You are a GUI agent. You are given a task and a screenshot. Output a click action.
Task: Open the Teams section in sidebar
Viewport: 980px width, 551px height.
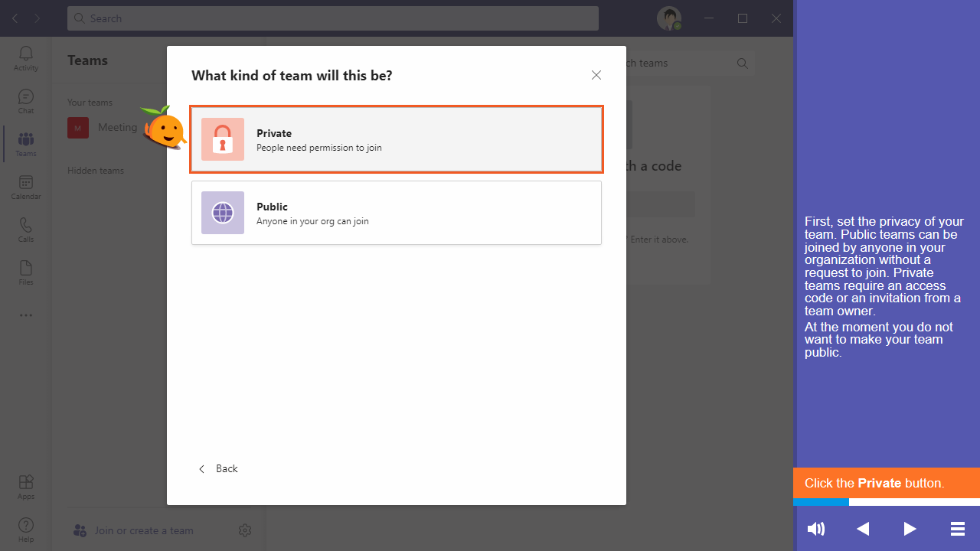coord(26,144)
